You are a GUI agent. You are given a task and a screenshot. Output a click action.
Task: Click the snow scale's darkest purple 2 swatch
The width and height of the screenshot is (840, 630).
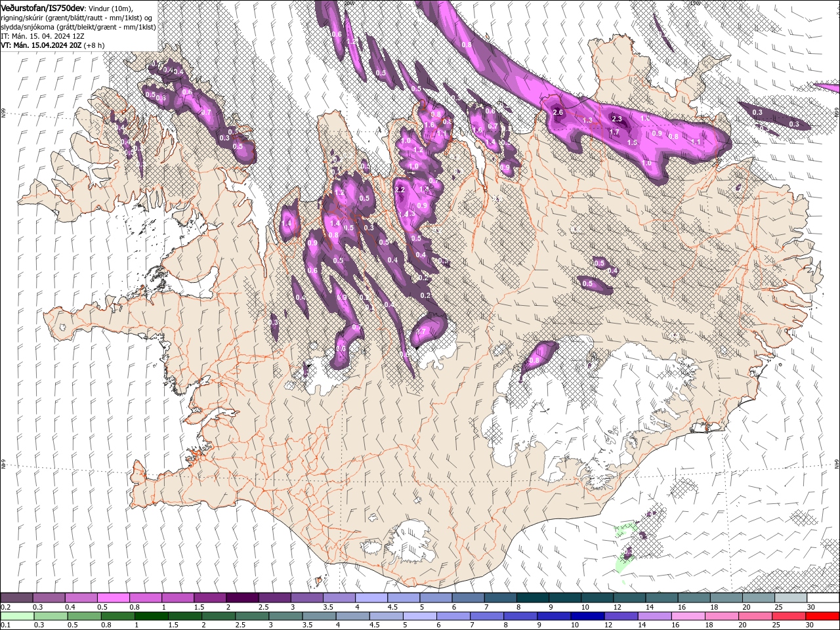click(x=241, y=598)
